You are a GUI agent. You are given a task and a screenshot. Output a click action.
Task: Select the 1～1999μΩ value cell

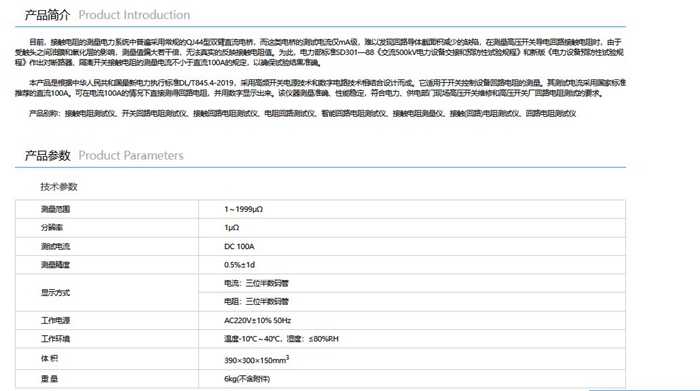tap(412, 209)
